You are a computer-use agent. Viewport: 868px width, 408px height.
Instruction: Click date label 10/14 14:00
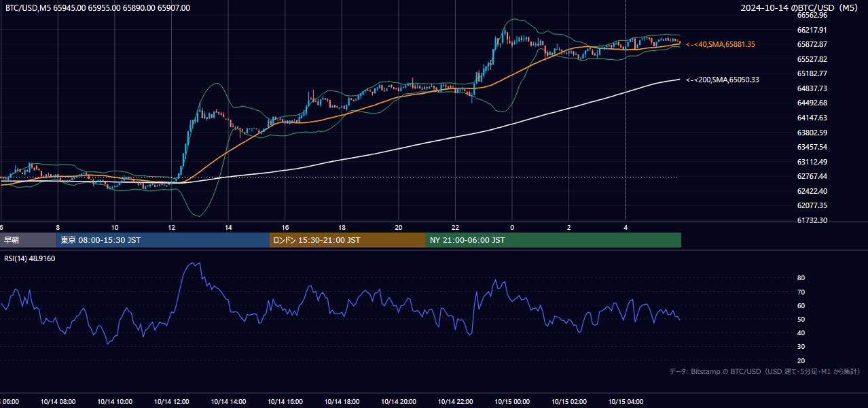(228, 402)
